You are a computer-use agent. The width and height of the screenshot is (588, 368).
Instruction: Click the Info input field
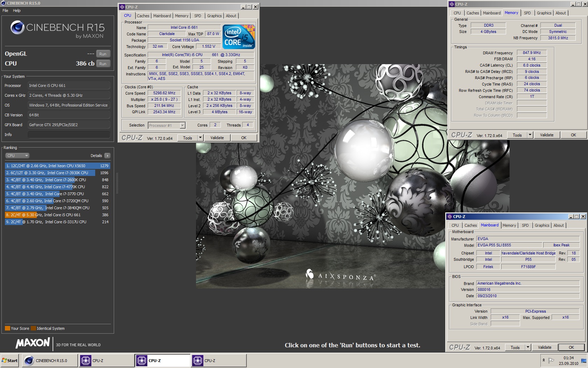pyautogui.click(x=69, y=135)
